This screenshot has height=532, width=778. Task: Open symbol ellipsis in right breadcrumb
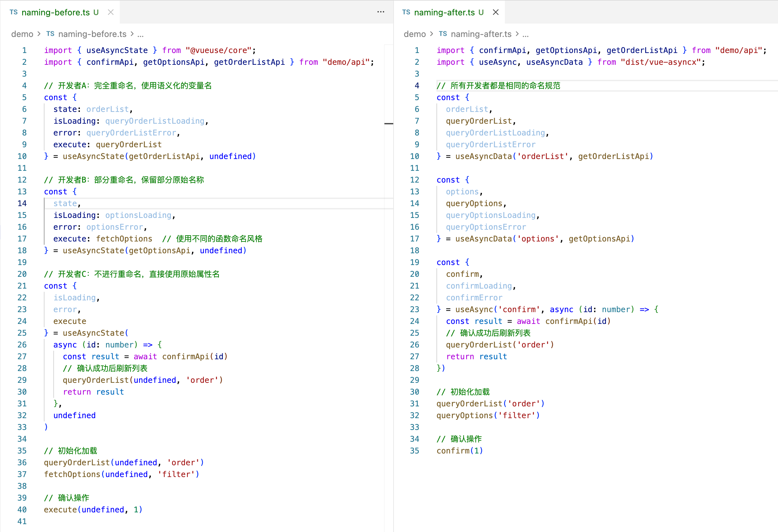(x=525, y=35)
